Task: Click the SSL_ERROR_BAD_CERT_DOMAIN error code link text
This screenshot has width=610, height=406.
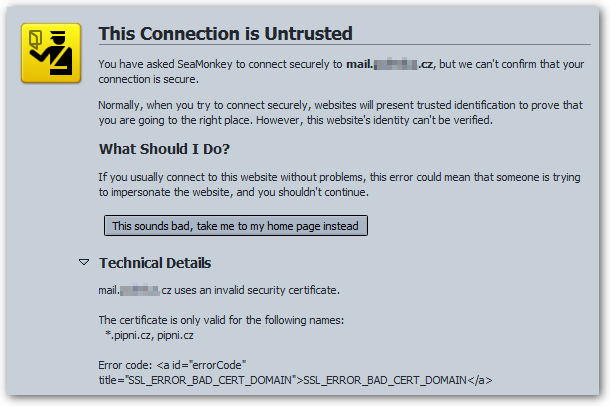Action: point(384,380)
